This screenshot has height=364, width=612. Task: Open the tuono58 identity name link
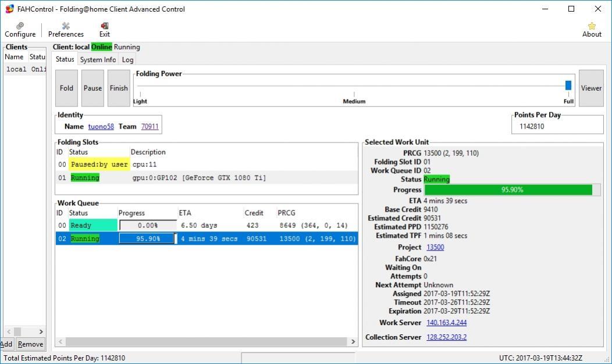coord(101,126)
